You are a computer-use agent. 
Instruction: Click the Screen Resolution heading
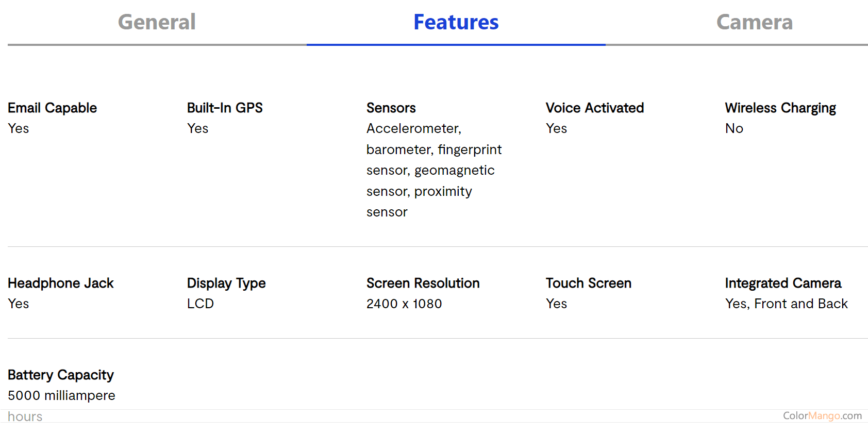pos(423,283)
